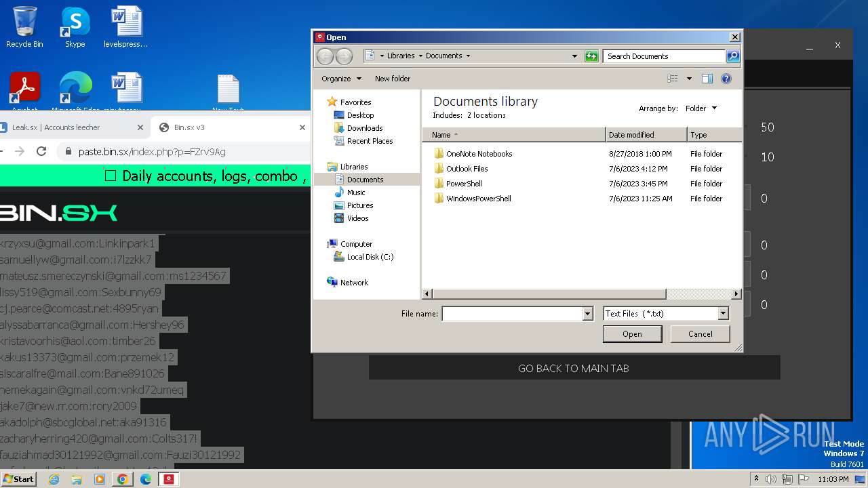This screenshot has height=488, width=868.
Task: Click the 2 locations link
Action: pos(486,115)
